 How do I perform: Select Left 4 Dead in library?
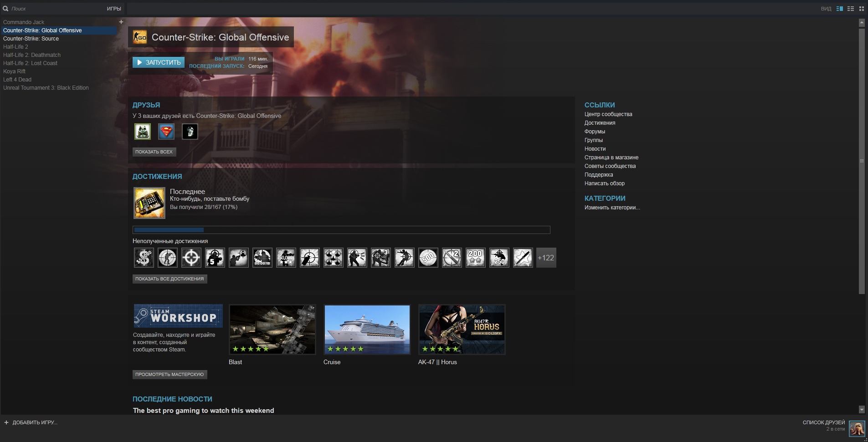pos(17,80)
